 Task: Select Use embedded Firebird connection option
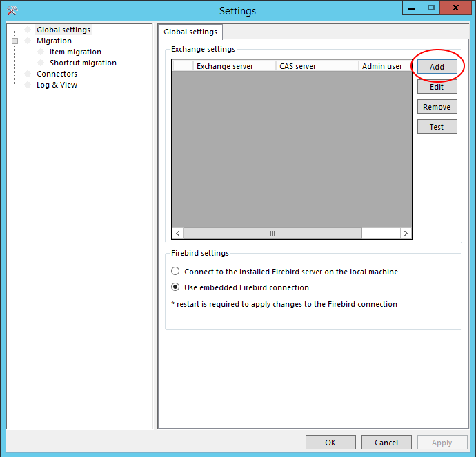click(x=240, y=287)
